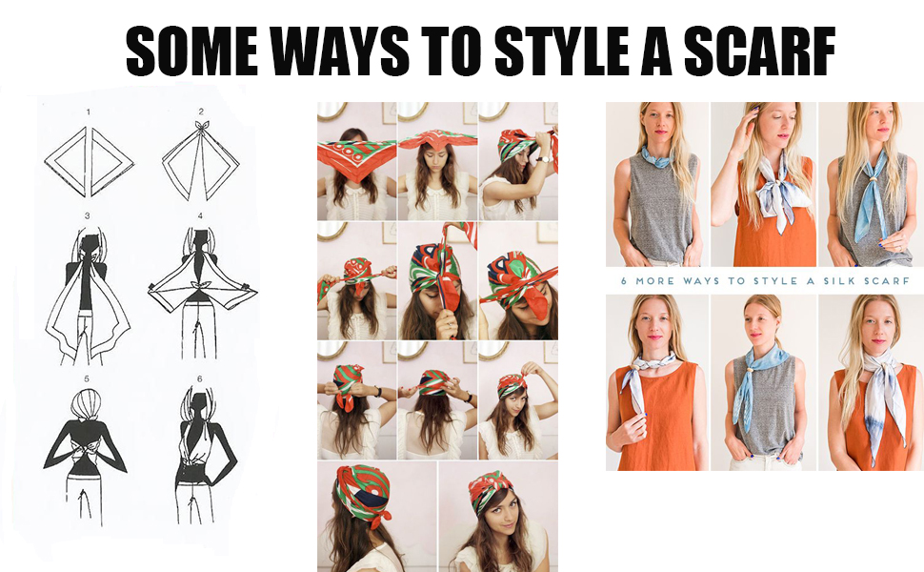
Task: Select center photo with scarf ends raised above head
Action: pos(437,280)
